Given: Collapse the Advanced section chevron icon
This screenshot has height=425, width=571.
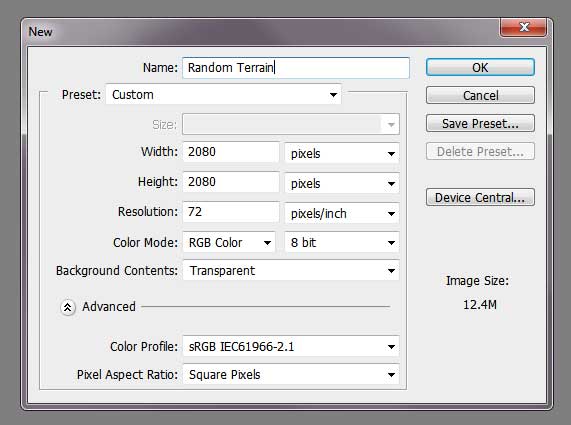Looking at the screenshot, I should pyautogui.click(x=68, y=307).
